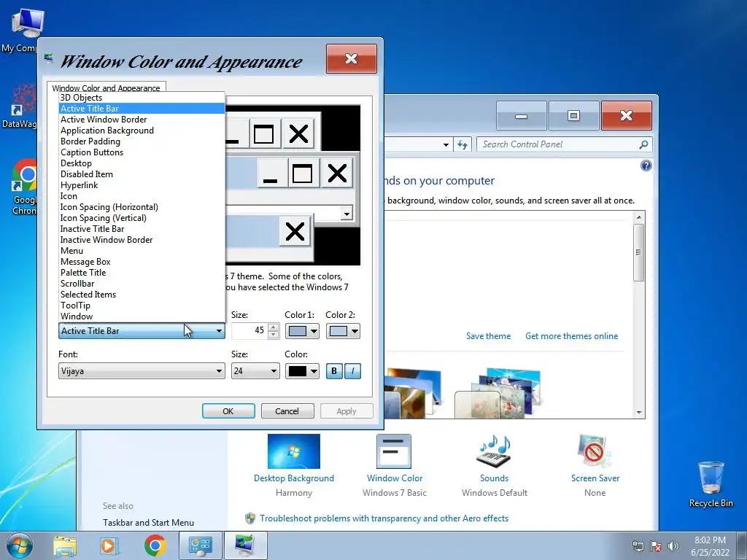This screenshot has height=560, width=747.
Task: Select Hyperlink list entry
Action: coord(142,185)
